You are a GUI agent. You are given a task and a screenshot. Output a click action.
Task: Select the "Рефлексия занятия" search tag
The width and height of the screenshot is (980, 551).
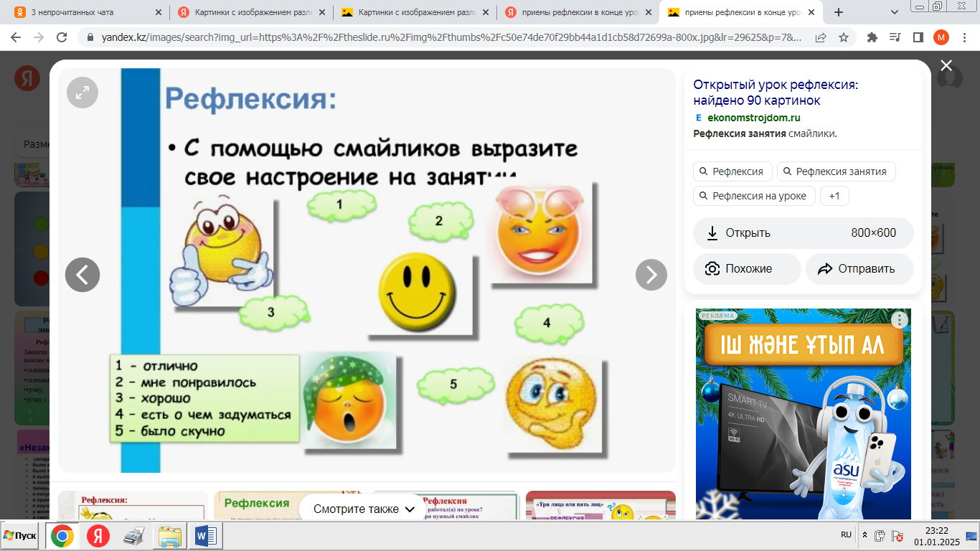[836, 171]
